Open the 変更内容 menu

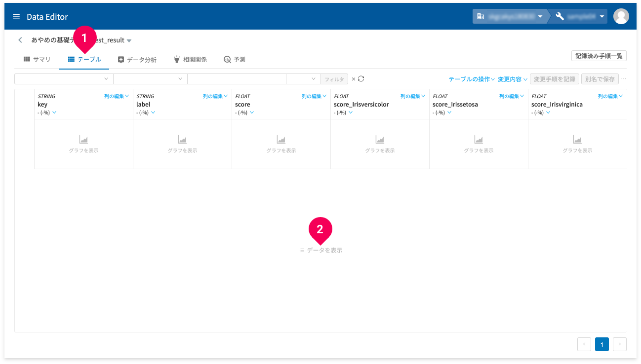coord(513,79)
